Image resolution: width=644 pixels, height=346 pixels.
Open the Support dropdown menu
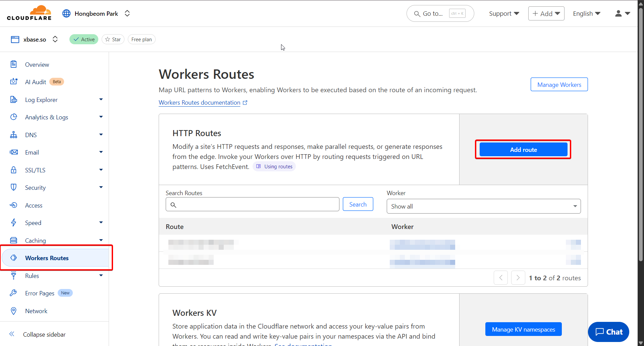coord(504,13)
